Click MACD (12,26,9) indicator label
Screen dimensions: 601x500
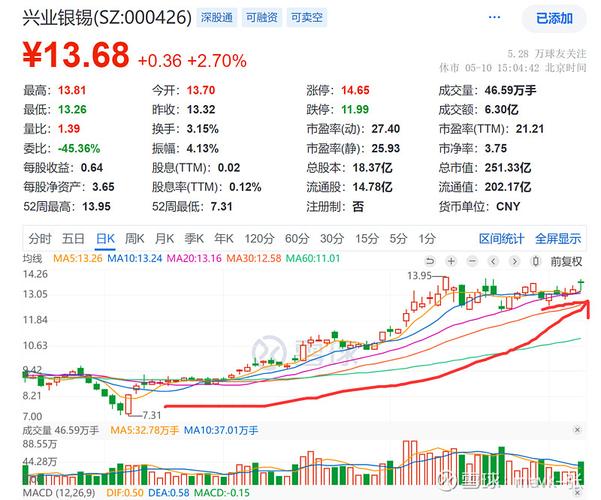(x=59, y=492)
